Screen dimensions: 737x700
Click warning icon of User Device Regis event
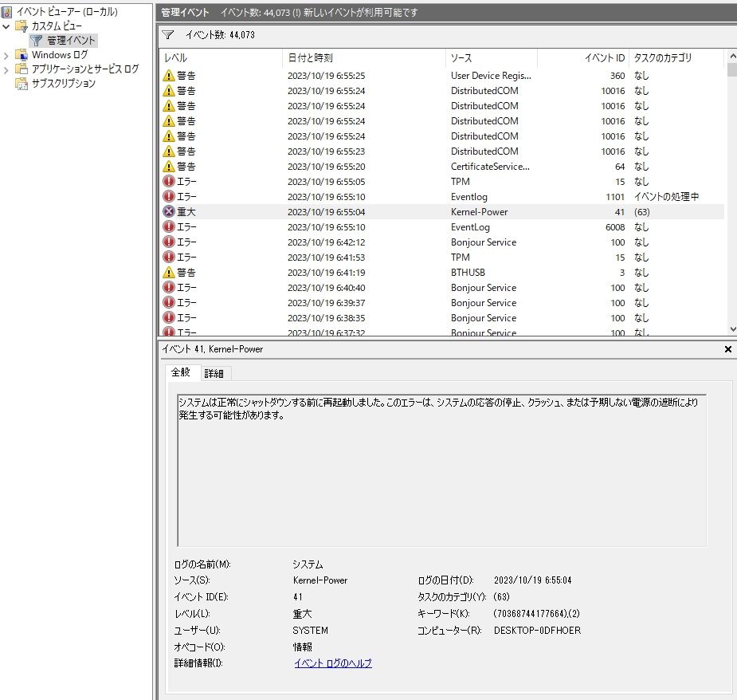(x=169, y=75)
